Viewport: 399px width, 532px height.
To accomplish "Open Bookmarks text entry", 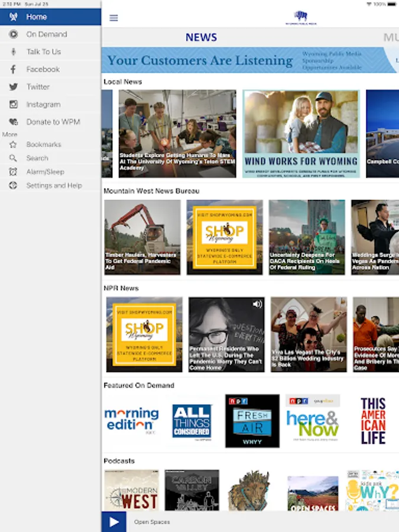I will coord(44,145).
